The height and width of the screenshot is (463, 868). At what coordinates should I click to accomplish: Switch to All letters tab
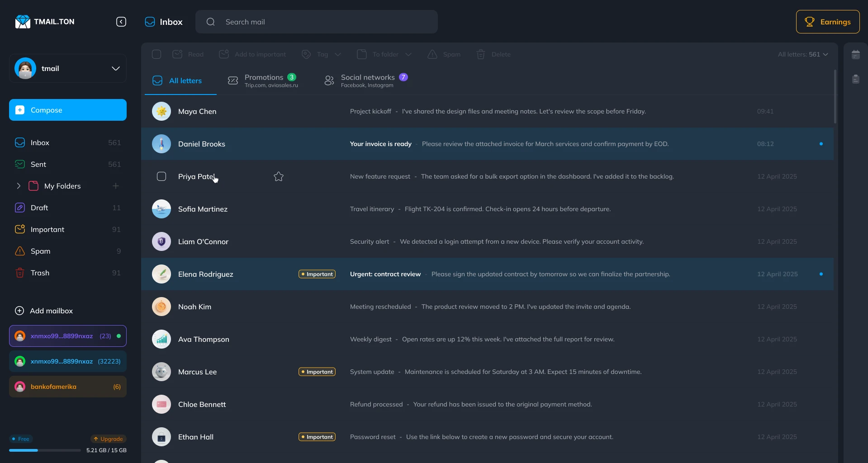point(180,80)
